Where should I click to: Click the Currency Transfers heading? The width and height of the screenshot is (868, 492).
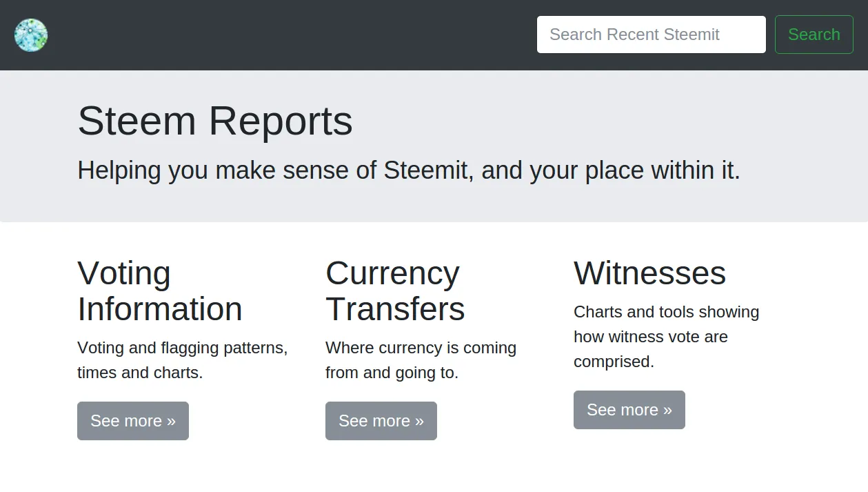tap(395, 291)
